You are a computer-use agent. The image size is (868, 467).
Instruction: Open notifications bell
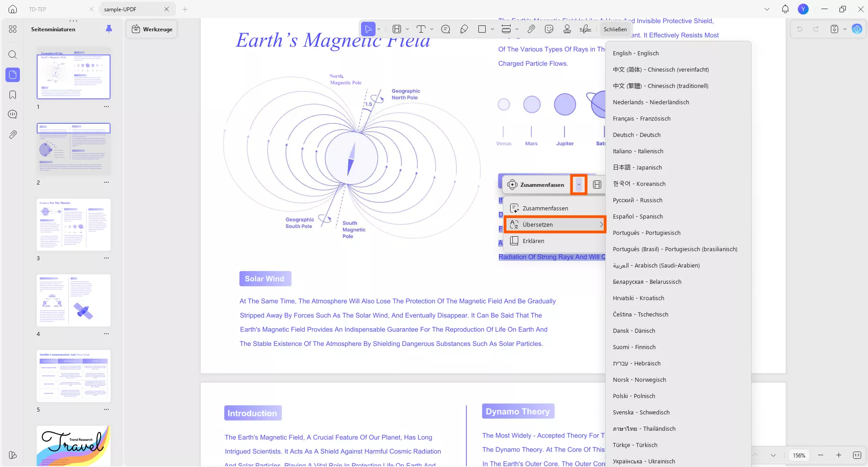pyautogui.click(x=786, y=9)
